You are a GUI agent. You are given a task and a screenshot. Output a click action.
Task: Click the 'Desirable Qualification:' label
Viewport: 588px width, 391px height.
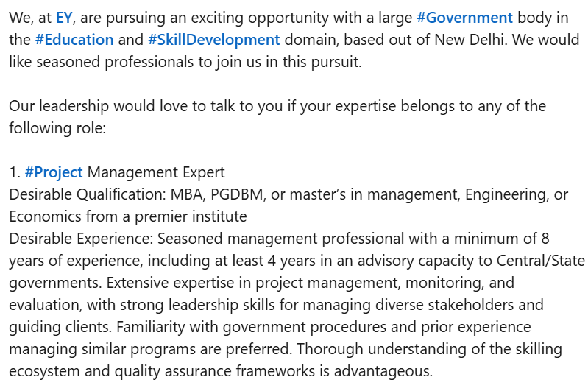point(88,194)
